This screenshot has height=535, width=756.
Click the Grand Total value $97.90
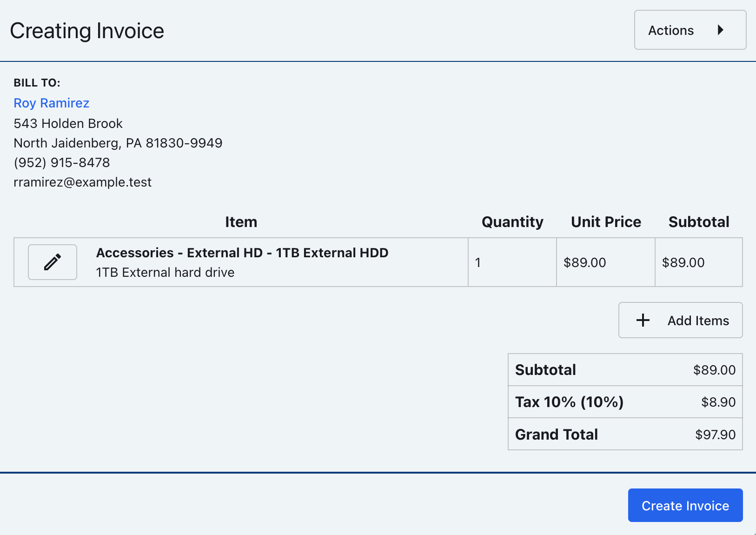tap(715, 435)
